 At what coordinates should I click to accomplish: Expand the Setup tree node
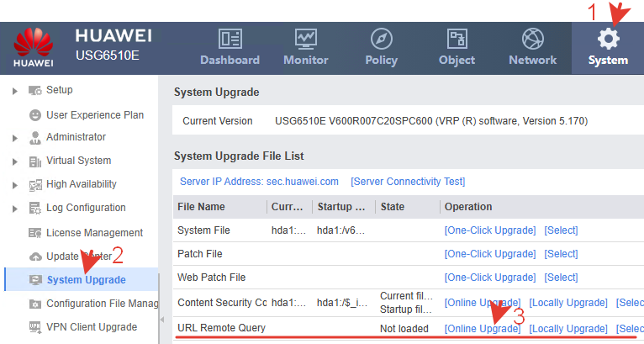pos(15,91)
